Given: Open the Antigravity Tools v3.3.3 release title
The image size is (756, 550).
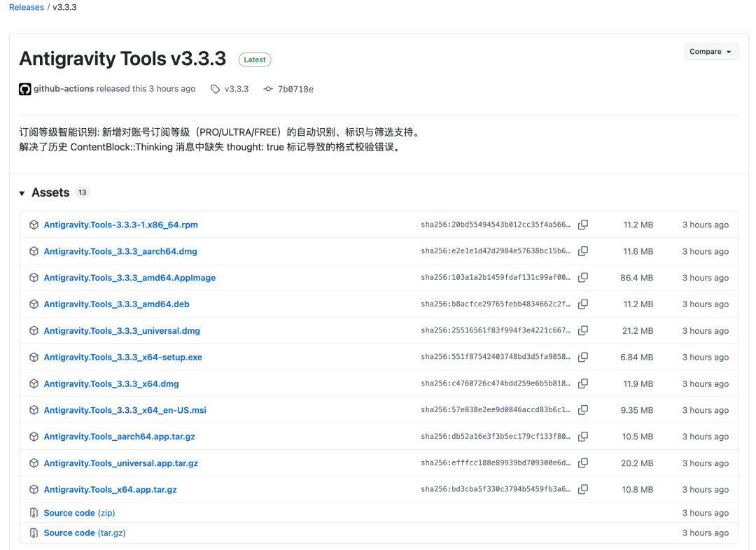Looking at the screenshot, I should point(122,59).
